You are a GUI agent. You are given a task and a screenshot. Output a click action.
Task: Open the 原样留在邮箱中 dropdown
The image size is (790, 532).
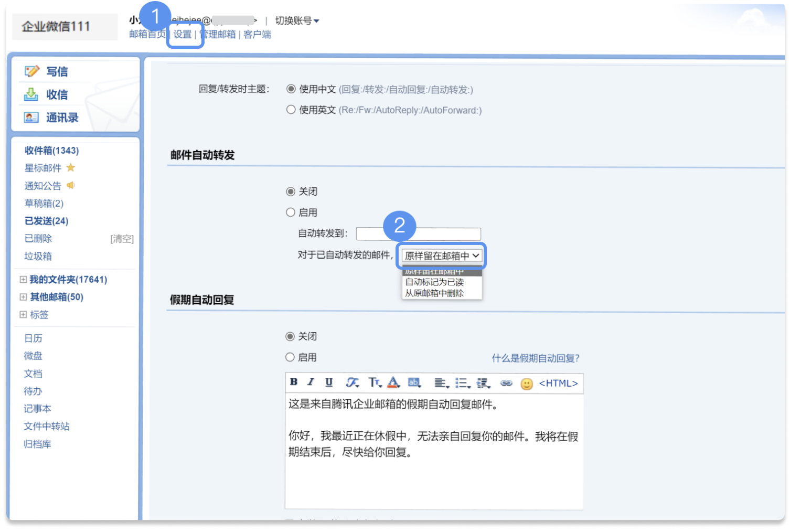(442, 256)
